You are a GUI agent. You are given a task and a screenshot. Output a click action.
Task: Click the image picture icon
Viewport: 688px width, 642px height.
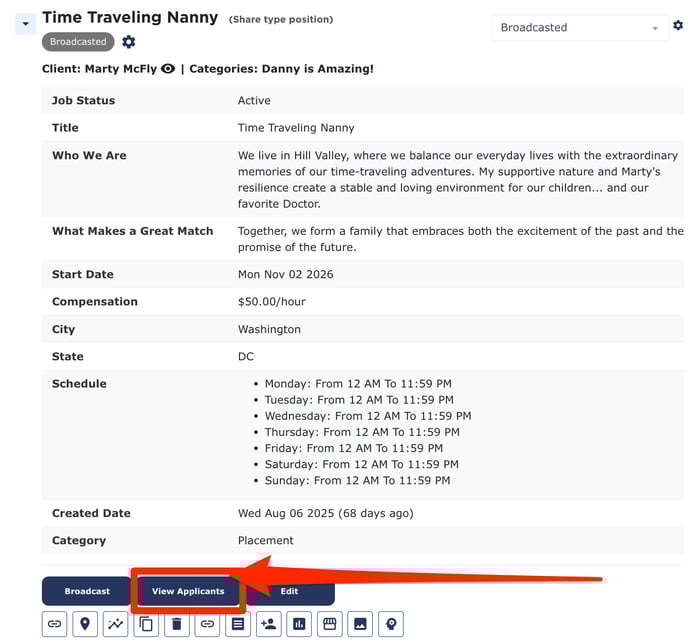point(360,624)
